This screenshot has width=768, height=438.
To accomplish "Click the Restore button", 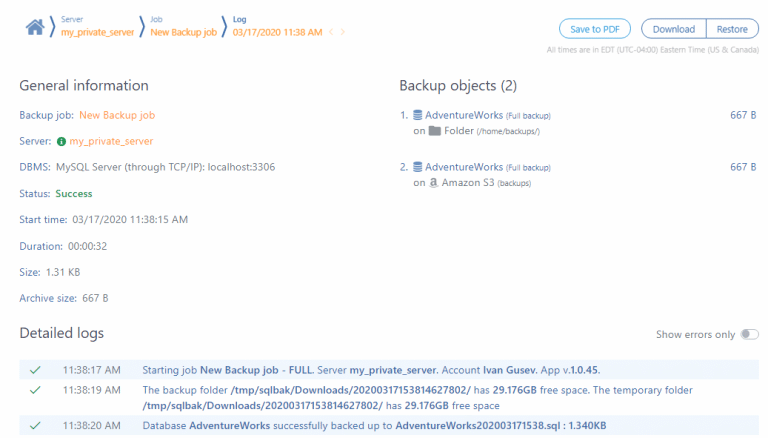I will pyautogui.click(x=732, y=29).
